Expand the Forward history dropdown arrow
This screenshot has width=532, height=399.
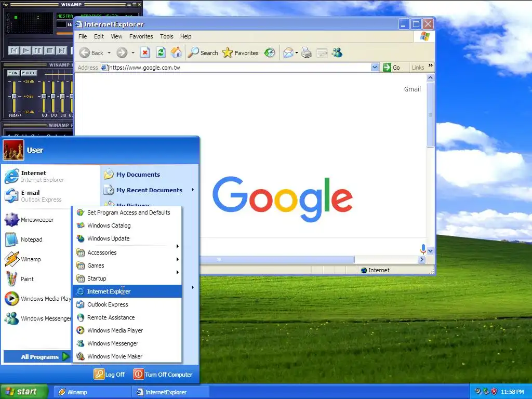coord(132,52)
